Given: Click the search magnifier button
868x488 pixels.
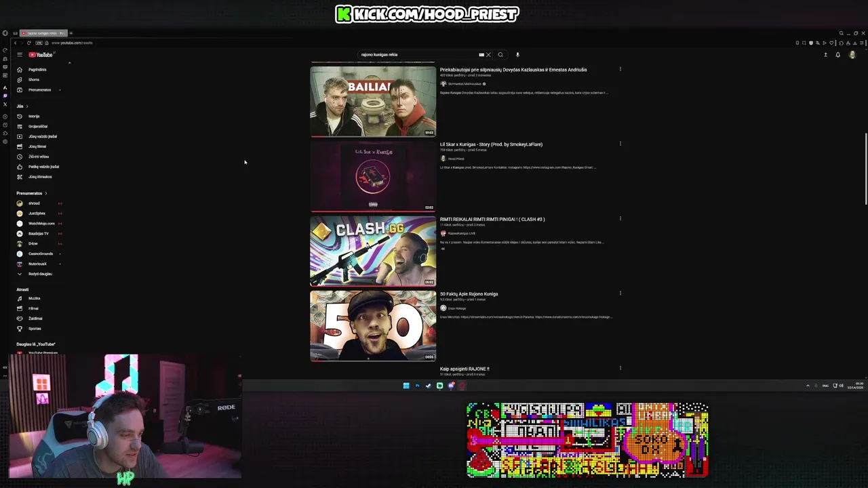Looking at the screenshot, I should (x=500, y=55).
